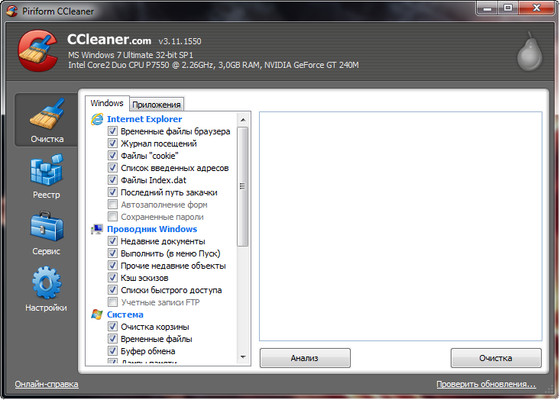
Task: Switch to the Windows tab
Action: 107,103
